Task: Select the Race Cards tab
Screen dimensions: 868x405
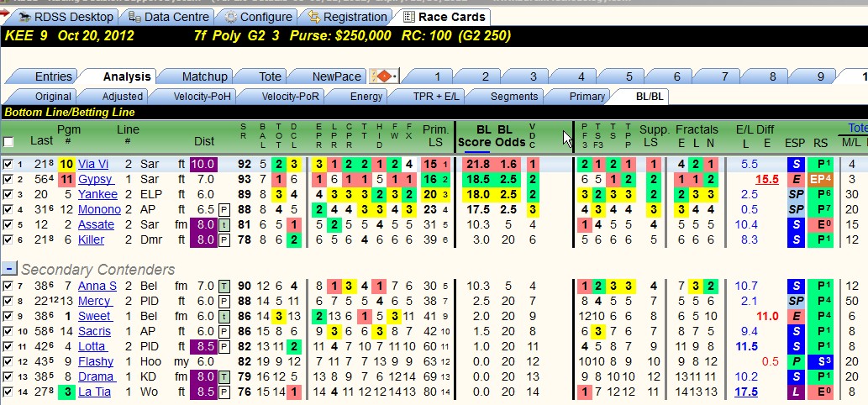Action: (x=445, y=17)
